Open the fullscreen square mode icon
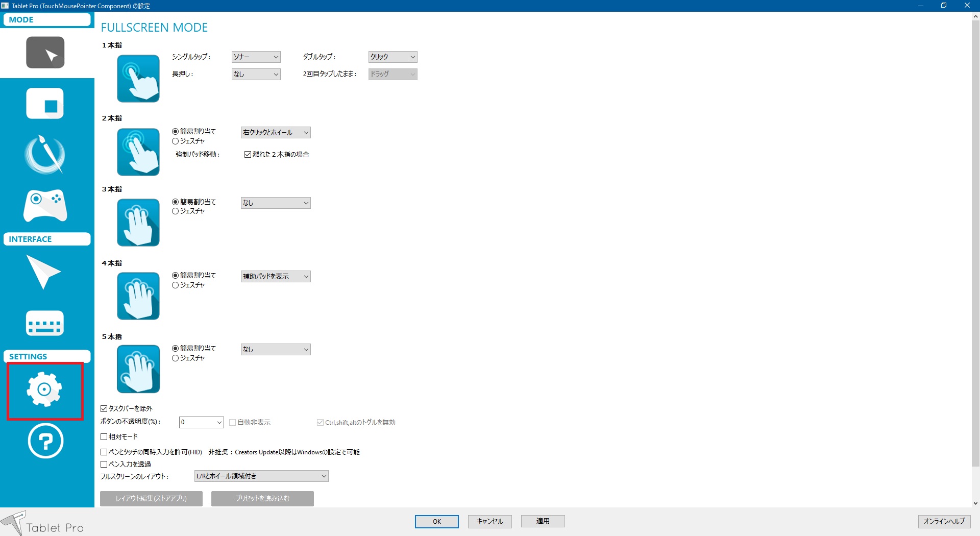The width and height of the screenshot is (980, 536). (x=45, y=104)
